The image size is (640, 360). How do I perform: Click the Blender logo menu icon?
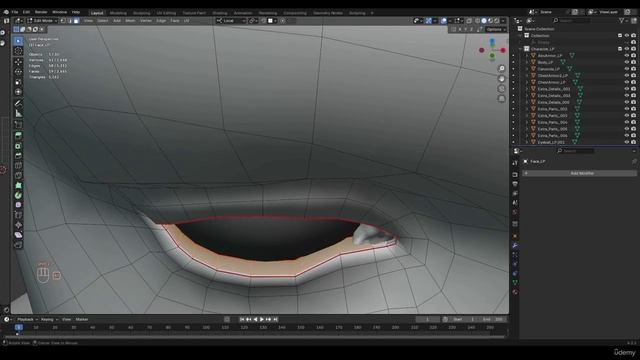click(x=6, y=12)
